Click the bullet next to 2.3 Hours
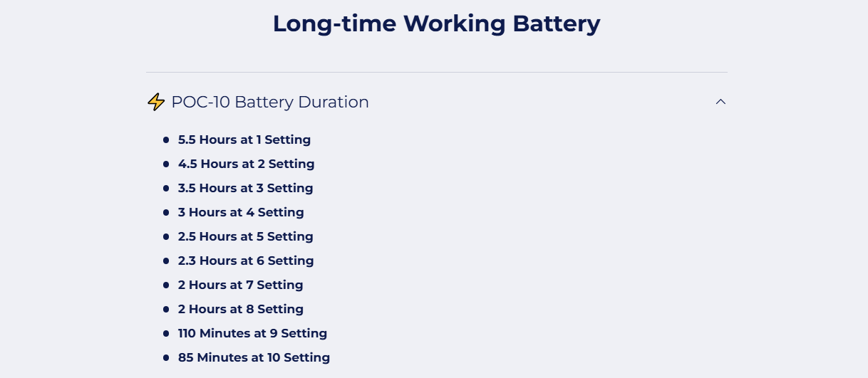868x378 pixels. pos(166,261)
